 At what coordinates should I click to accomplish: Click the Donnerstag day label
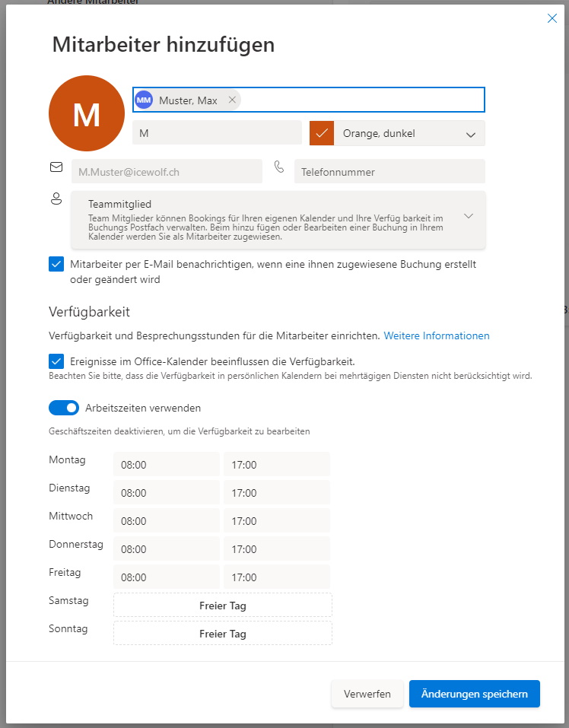tap(76, 544)
